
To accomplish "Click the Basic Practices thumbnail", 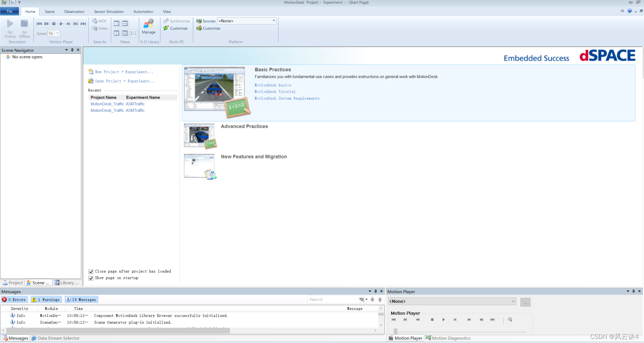I will coord(217,92).
